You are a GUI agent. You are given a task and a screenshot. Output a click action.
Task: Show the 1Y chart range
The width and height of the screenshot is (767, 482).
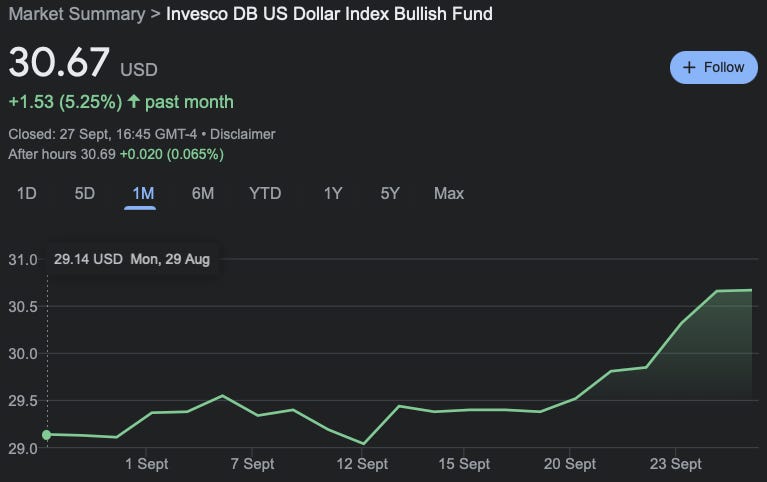tap(333, 193)
